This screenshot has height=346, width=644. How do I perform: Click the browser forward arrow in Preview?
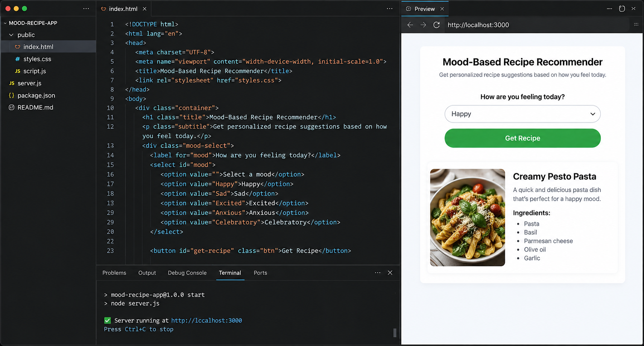pos(423,25)
